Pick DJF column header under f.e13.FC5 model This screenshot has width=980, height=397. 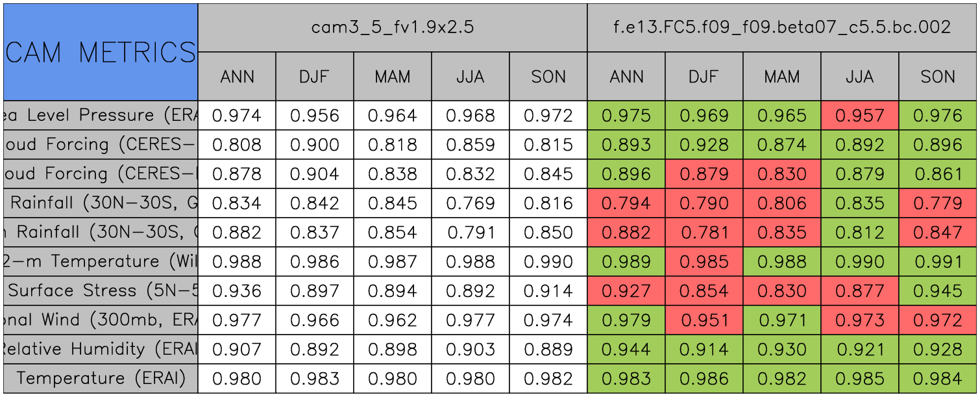coord(704,77)
